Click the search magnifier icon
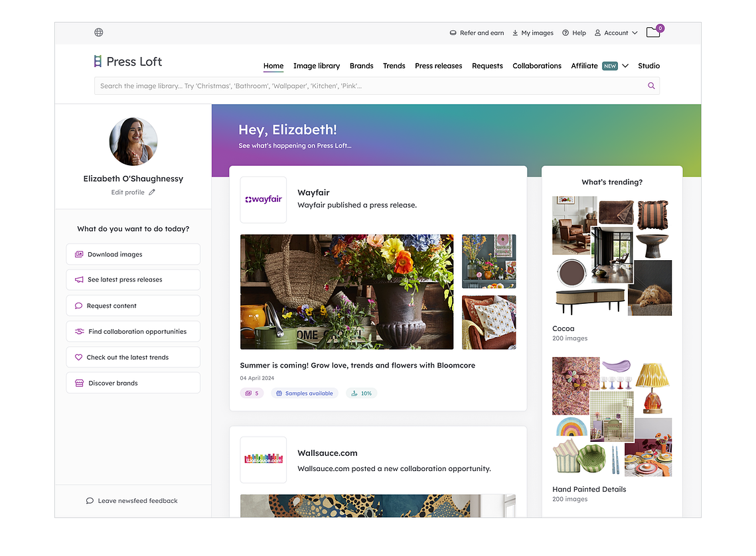Screen dimensions: 756x556 tap(651, 86)
